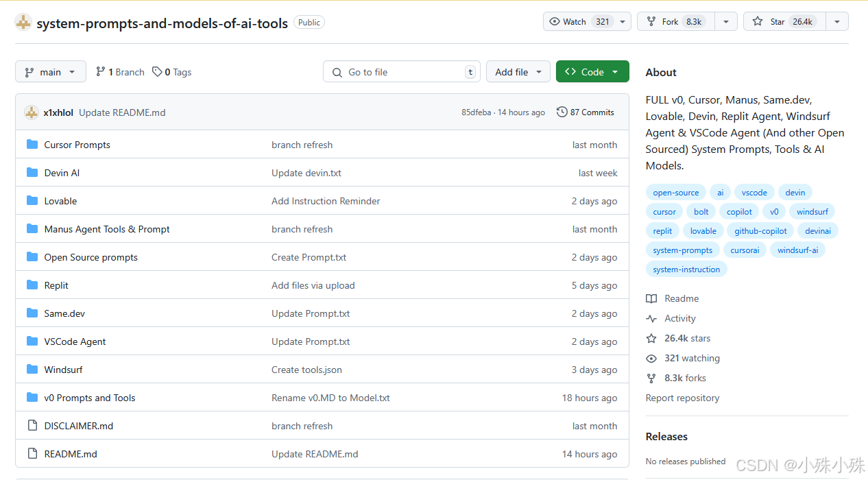This screenshot has height=480, width=868.
Task: Select the vscode topic tag
Action: [754, 193]
